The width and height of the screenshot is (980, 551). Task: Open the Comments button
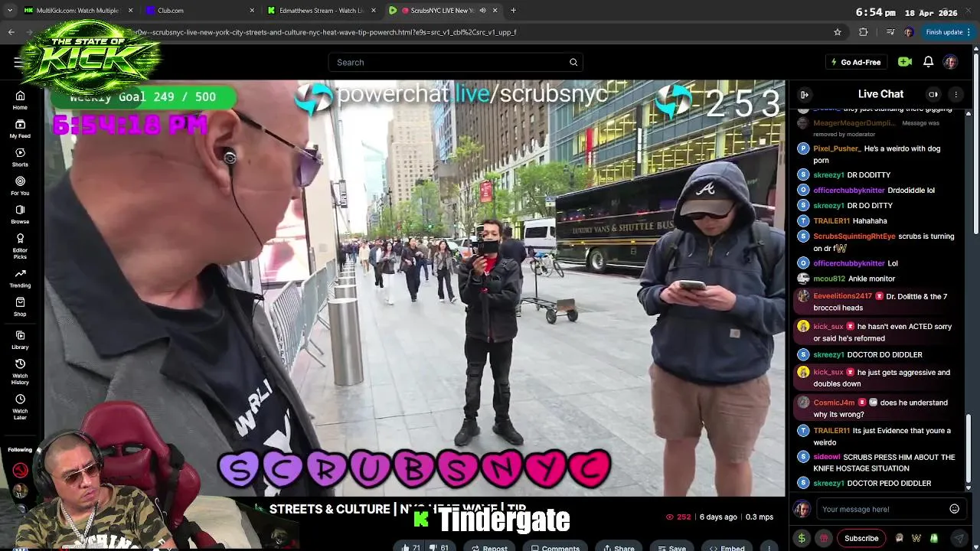555,548
